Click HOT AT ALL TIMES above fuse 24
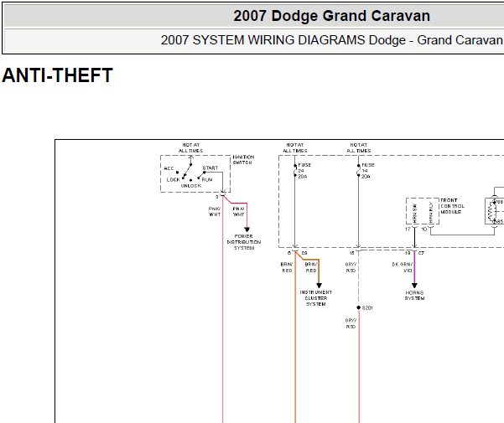Viewport: 504px width, 423px height. pyautogui.click(x=294, y=147)
